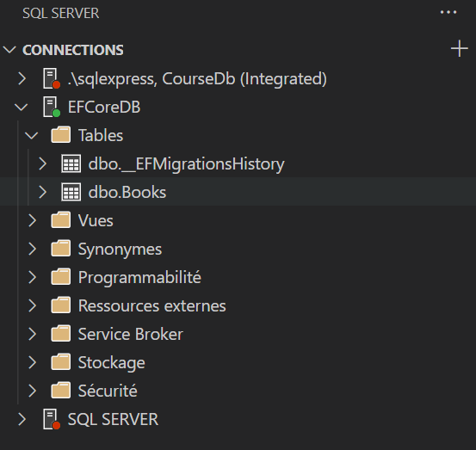Select the Tables folder label
The image size is (476, 450).
(x=101, y=135)
